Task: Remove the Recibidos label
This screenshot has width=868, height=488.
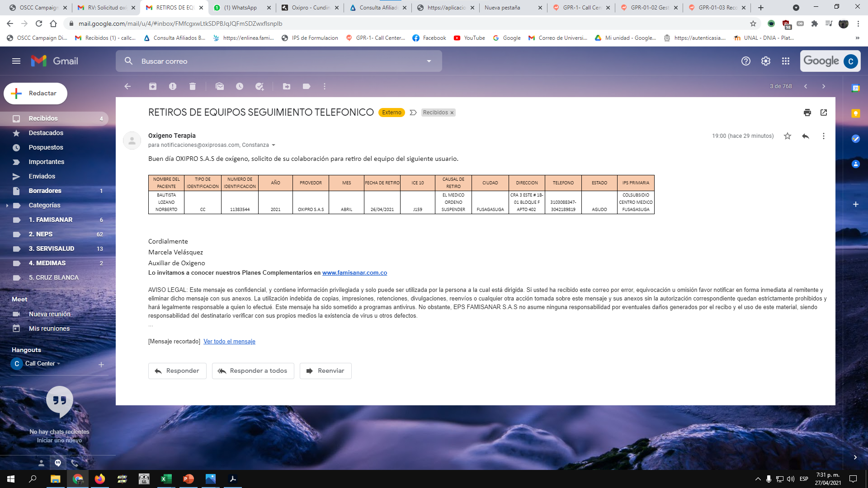Action: [452, 113]
